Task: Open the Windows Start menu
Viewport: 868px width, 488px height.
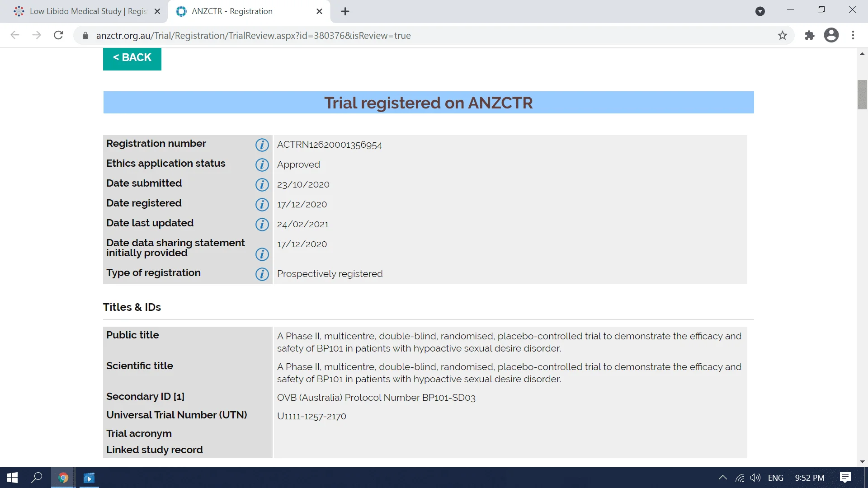Action: [12, 478]
